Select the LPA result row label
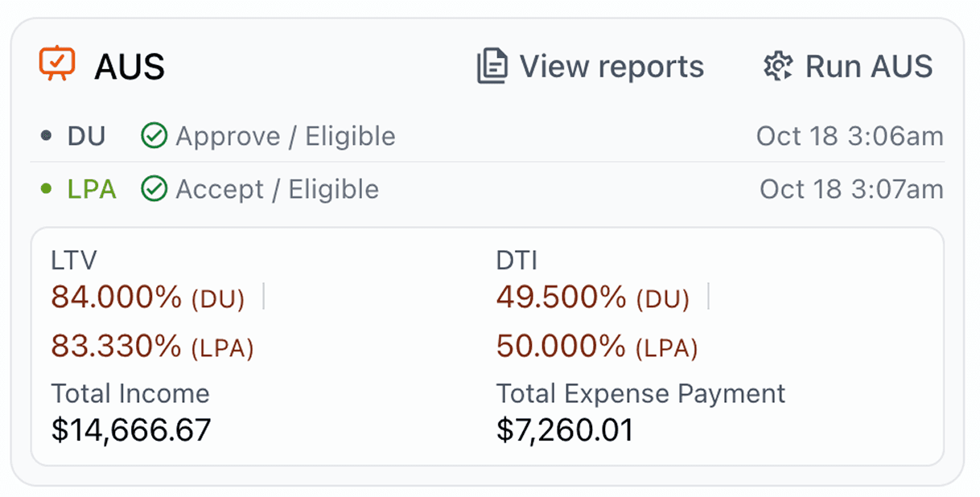The image size is (980, 497). 92,190
